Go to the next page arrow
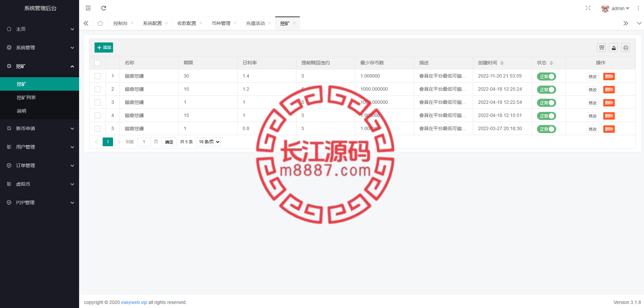Screen dimensions: 644x308 pos(119,142)
